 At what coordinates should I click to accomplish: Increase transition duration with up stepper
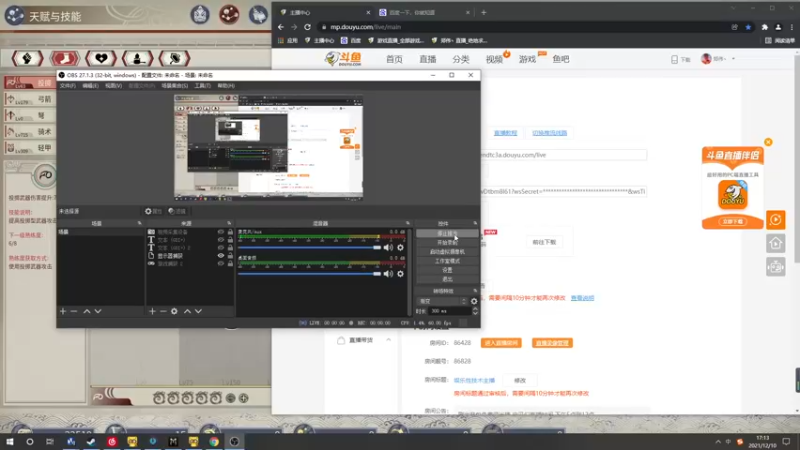click(475, 309)
